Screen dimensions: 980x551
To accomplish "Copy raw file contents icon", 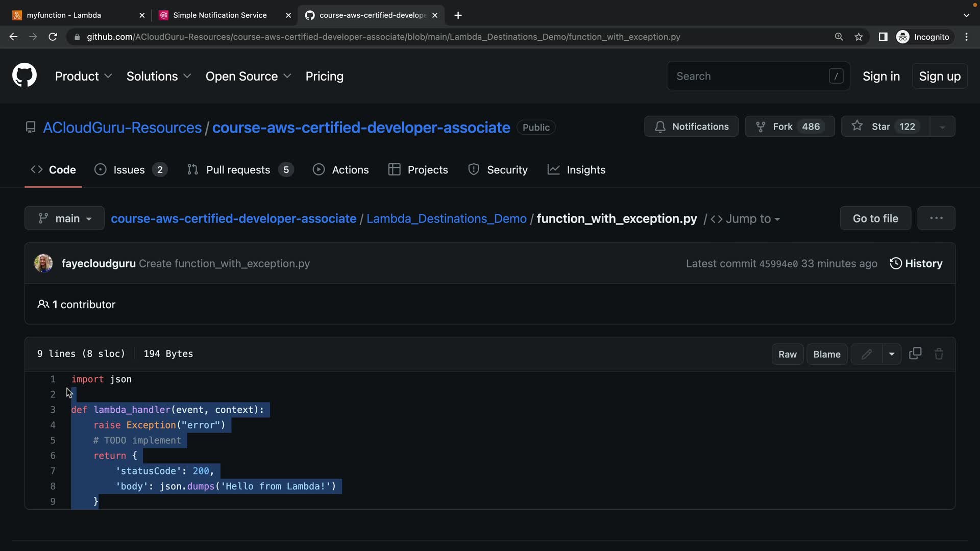I will (915, 354).
